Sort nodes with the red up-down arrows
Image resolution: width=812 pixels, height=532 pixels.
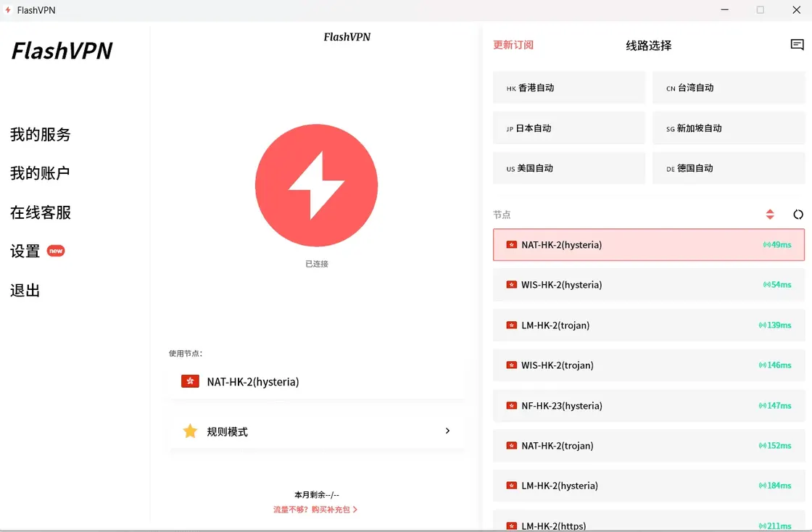770,215
